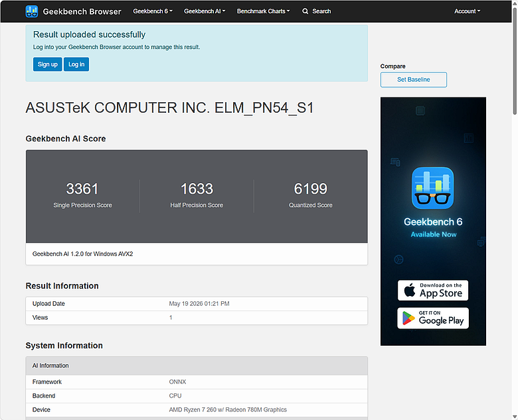Screen dimensions: 518x420
Task: Click the Backend value CPU
Action: tap(175, 395)
